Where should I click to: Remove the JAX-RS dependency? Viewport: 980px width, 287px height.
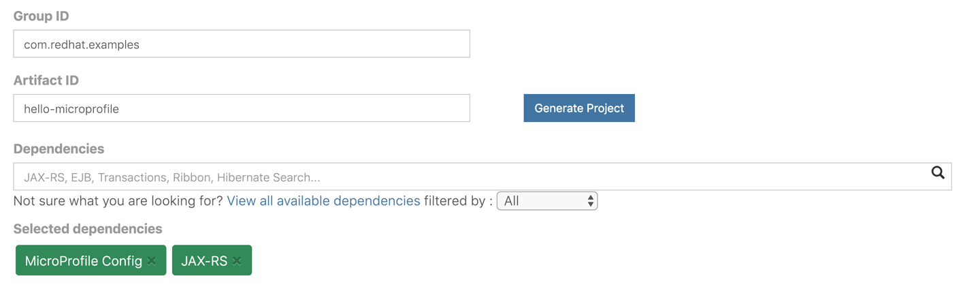click(x=237, y=261)
